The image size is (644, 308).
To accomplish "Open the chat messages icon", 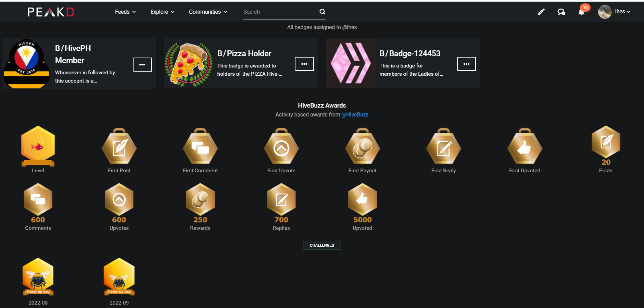I will 561,12.
